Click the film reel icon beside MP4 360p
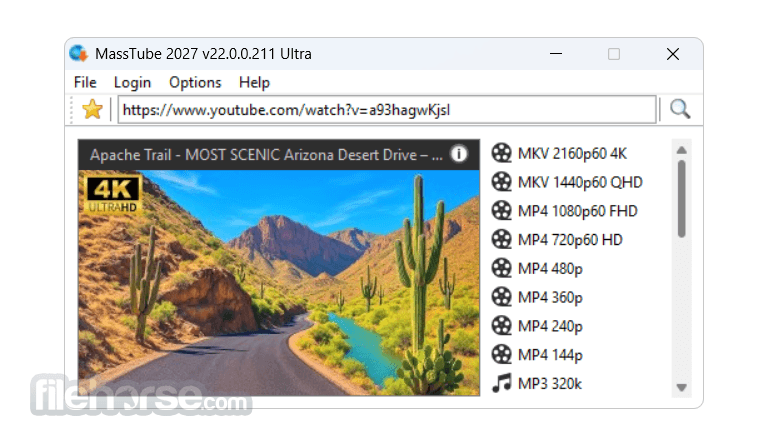Image resolution: width=768 pixels, height=446 pixels. pos(502,297)
